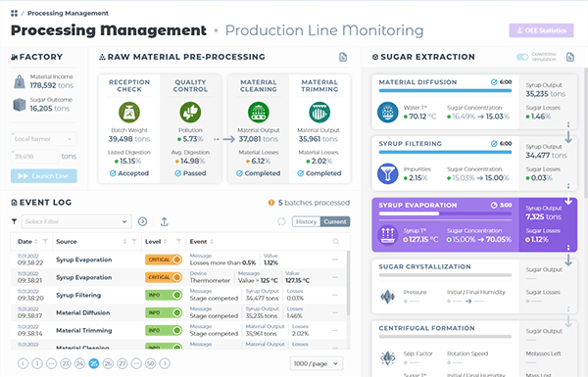Open the OEE Statistics button
Screen dimensions: 588x377
(x=541, y=30)
